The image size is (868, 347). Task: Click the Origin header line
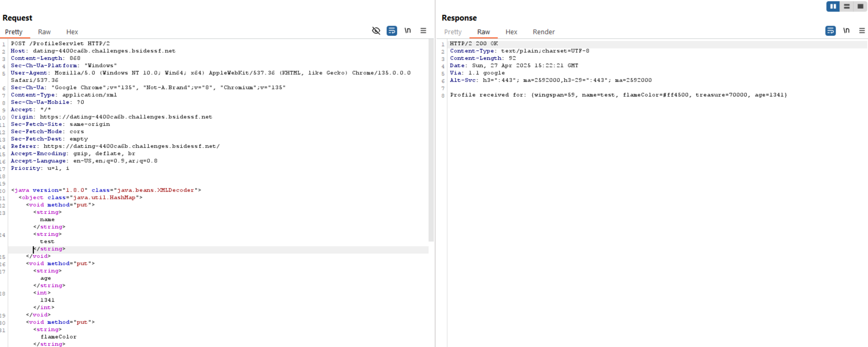tap(111, 117)
